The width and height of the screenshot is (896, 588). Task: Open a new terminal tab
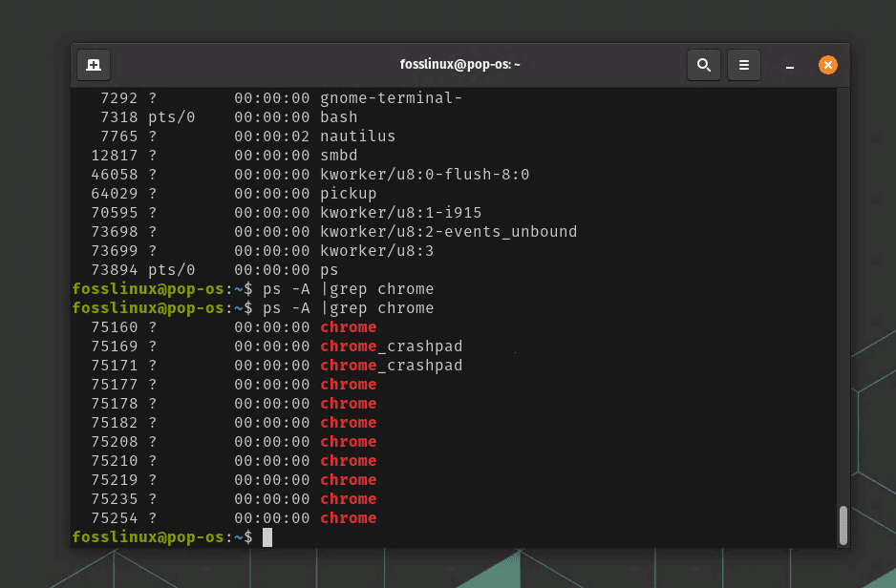94,65
